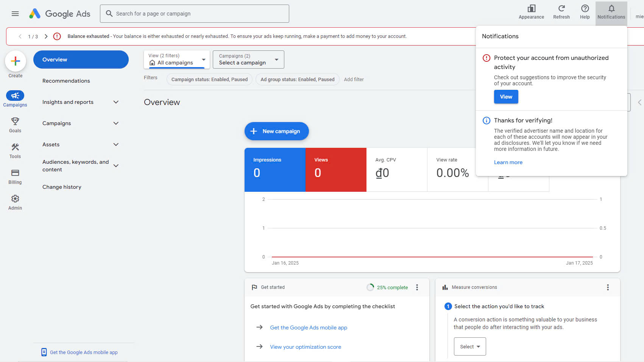The image size is (644, 362).
Task: Click the red views line on chart
Action: [432, 257]
